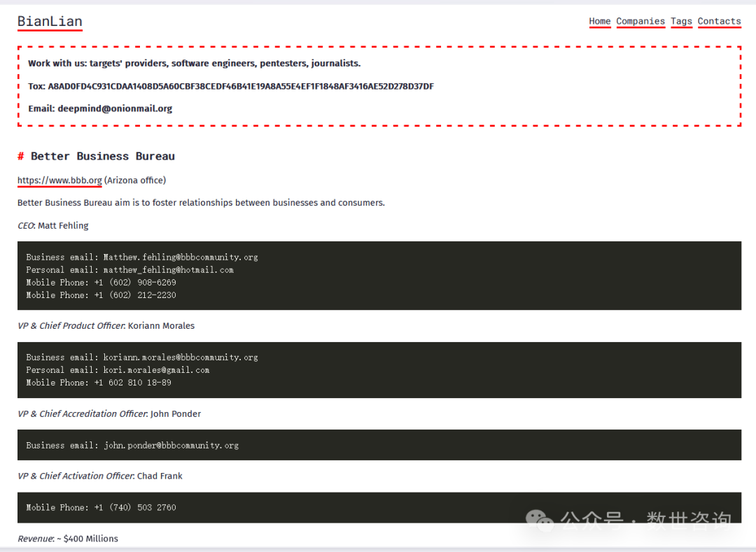
Task: Click 'VP & Chief Activation Officer: Chad Frank'
Action: (100, 476)
